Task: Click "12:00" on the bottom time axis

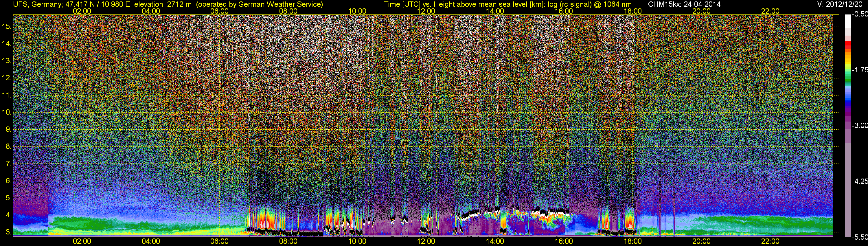Action: coord(426,241)
